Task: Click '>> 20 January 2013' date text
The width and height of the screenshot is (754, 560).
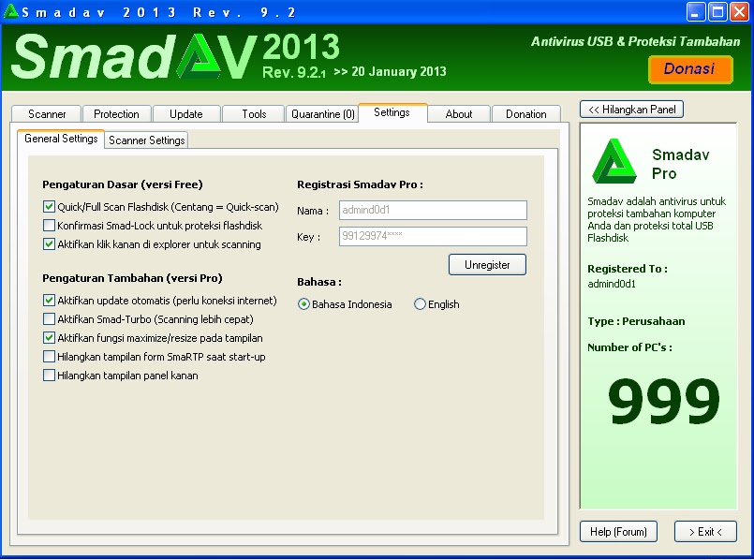Action: coord(390,71)
